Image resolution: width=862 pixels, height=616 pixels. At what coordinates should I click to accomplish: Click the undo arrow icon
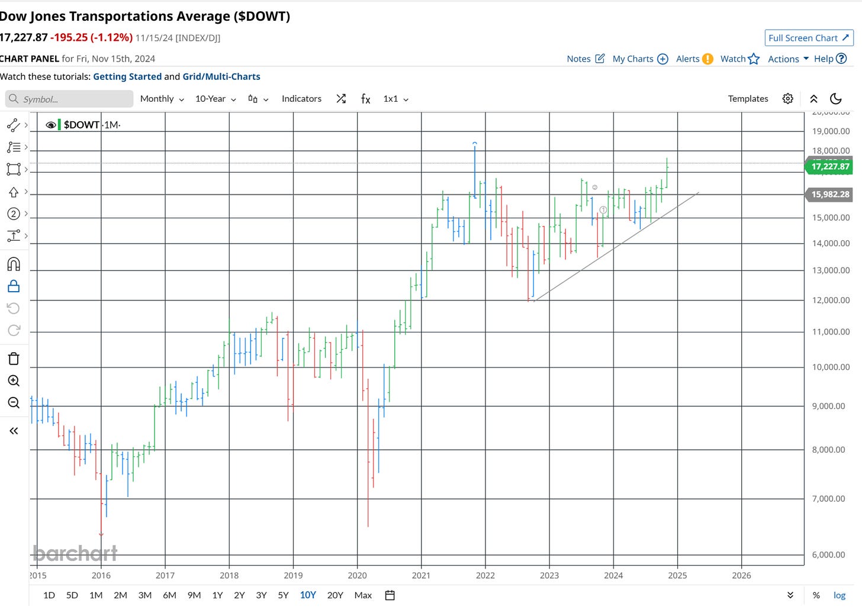[x=14, y=308]
